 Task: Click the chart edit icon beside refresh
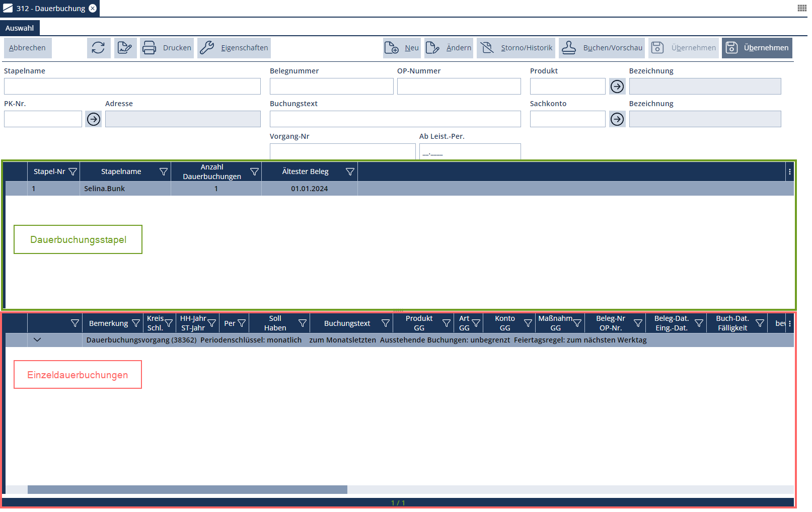click(125, 48)
